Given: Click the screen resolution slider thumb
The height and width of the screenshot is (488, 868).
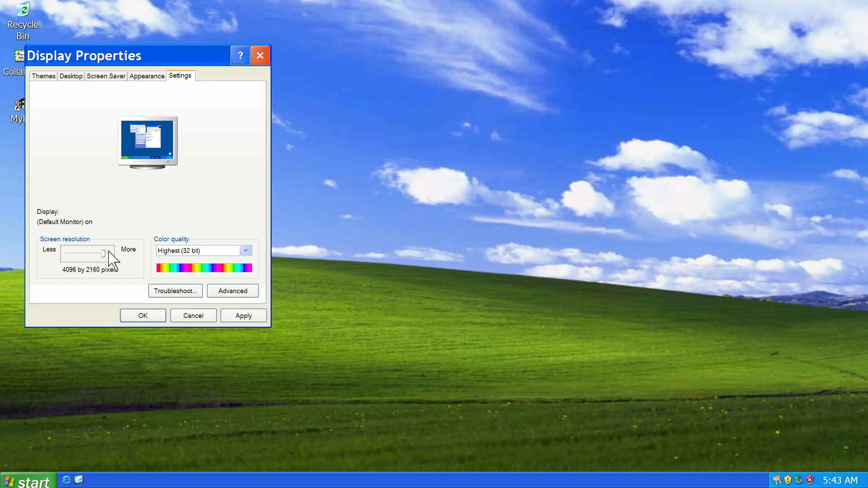Looking at the screenshot, I should coord(103,253).
